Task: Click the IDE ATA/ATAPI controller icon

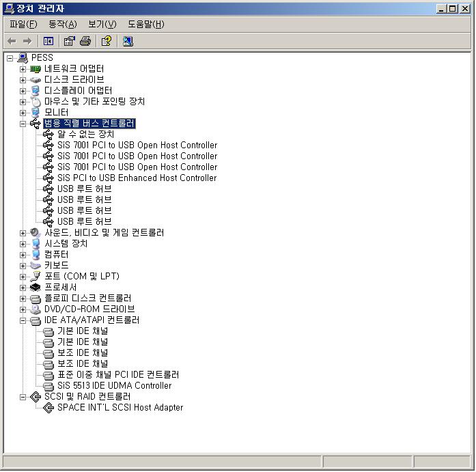Action: coord(36,321)
